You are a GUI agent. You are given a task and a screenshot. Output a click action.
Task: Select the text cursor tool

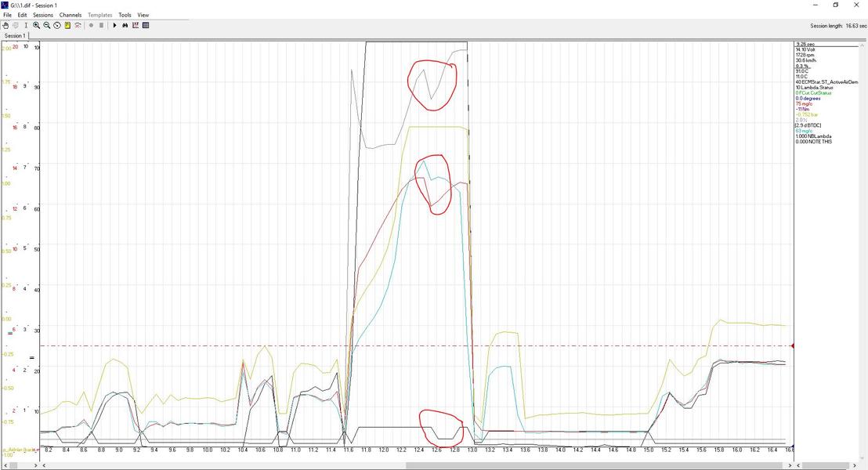click(26, 26)
